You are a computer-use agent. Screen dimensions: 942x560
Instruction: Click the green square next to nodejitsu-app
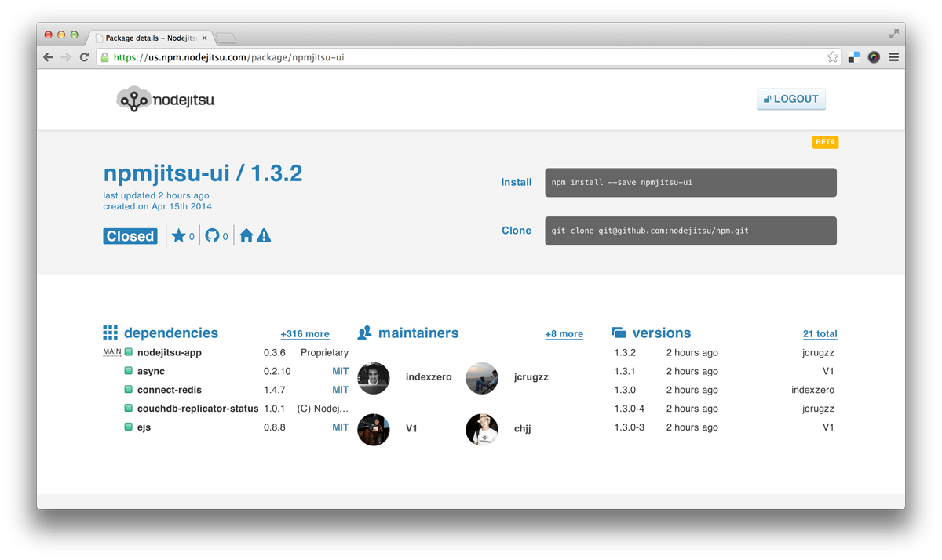click(129, 352)
